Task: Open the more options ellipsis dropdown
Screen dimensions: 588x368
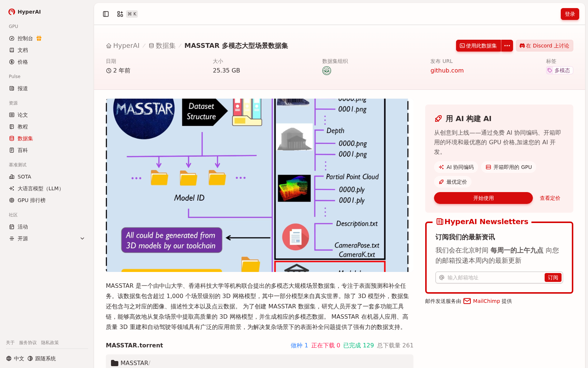Action: (507, 46)
